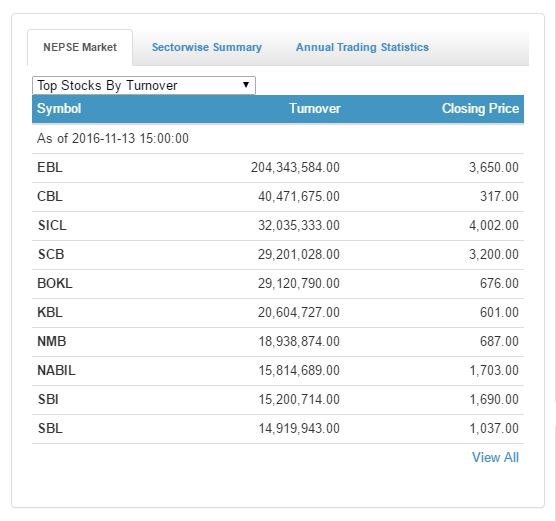Open the Top Stocks By Turnover dropdown
Image resolution: width=556 pixels, height=521 pixels.
pyautogui.click(x=144, y=85)
